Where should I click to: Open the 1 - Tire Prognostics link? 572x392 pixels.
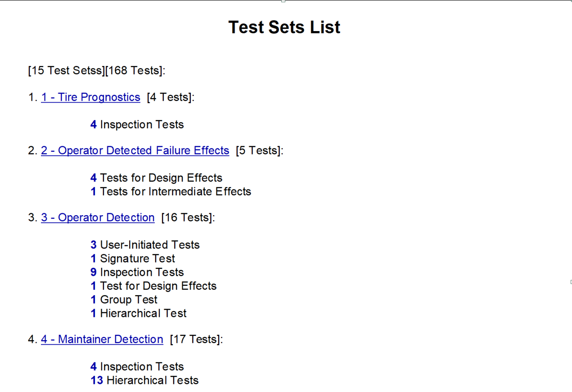click(x=90, y=97)
